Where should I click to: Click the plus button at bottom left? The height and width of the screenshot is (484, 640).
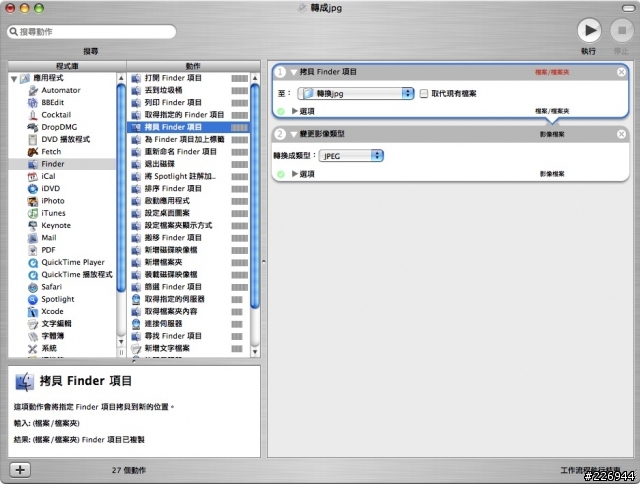(20, 470)
